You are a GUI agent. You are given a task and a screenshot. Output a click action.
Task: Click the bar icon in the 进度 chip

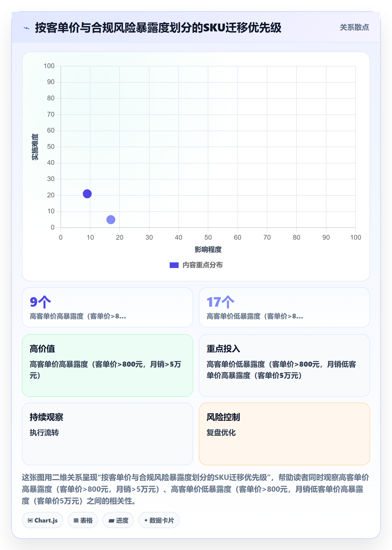point(111,521)
